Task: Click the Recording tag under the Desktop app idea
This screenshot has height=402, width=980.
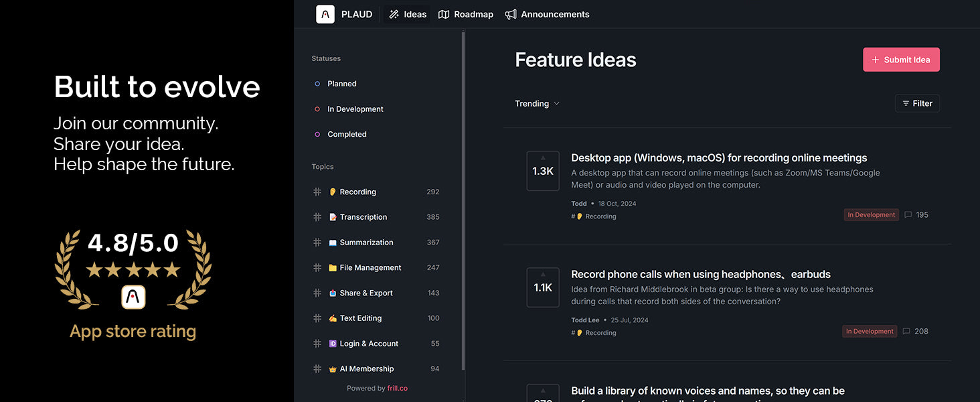Action: (x=594, y=217)
